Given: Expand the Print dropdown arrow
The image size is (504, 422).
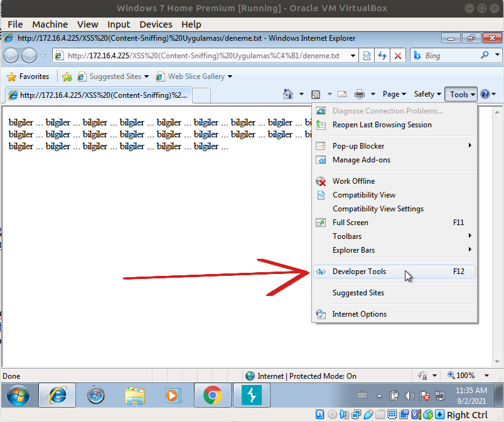Looking at the screenshot, I should point(373,94).
